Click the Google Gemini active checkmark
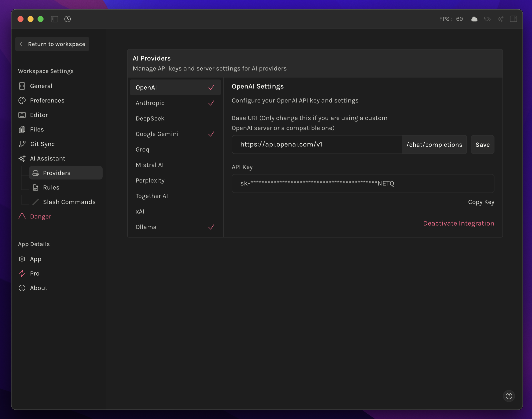 [x=211, y=134]
